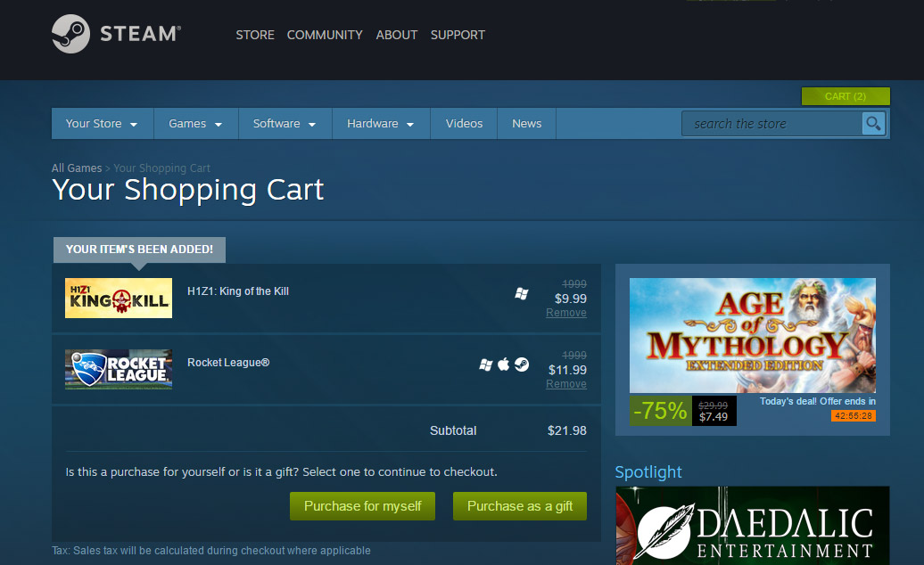Click the Steam logo in the header
924x565 pixels.
point(116,34)
